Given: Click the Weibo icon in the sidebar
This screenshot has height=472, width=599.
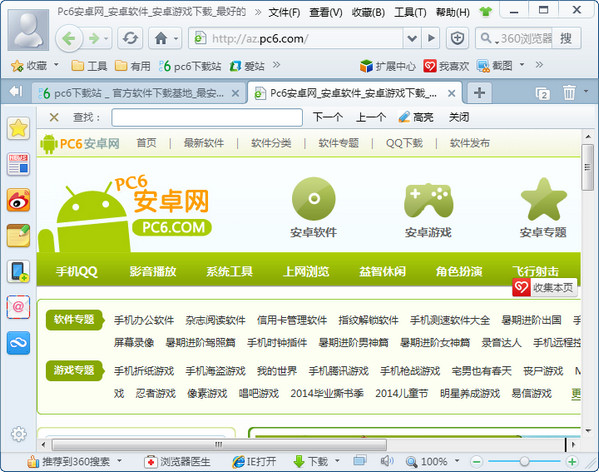Looking at the screenshot, I should tap(18, 200).
